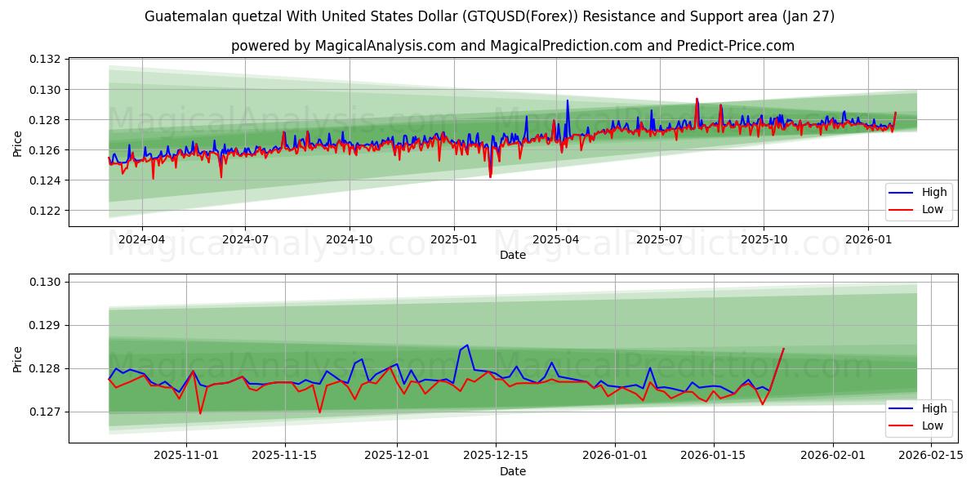Select the 2024-07 date tick label

pyautogui.click(x=245, y=237)
